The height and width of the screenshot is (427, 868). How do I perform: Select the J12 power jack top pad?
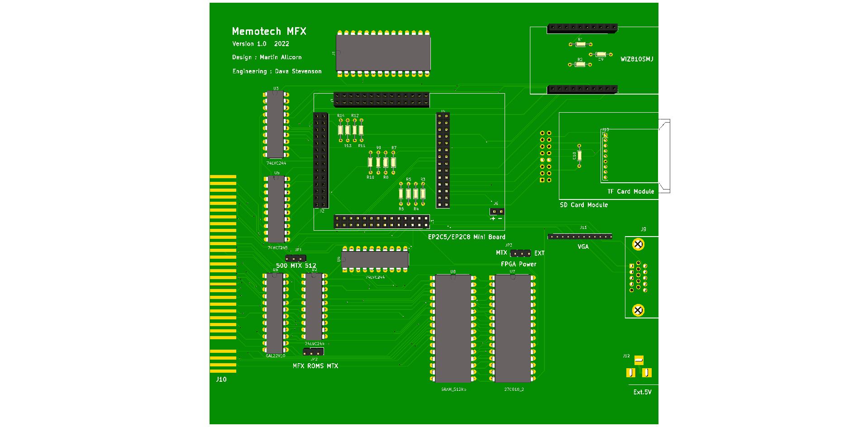[x=639, y=361]
